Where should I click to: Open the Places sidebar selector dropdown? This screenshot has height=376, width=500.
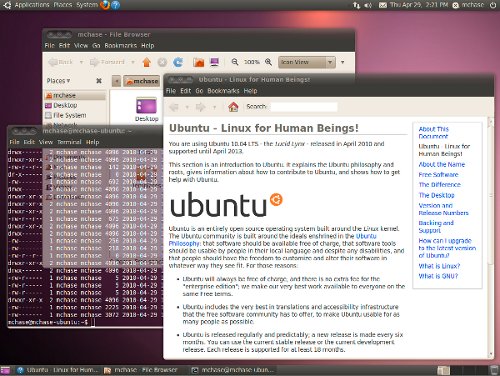58,81
